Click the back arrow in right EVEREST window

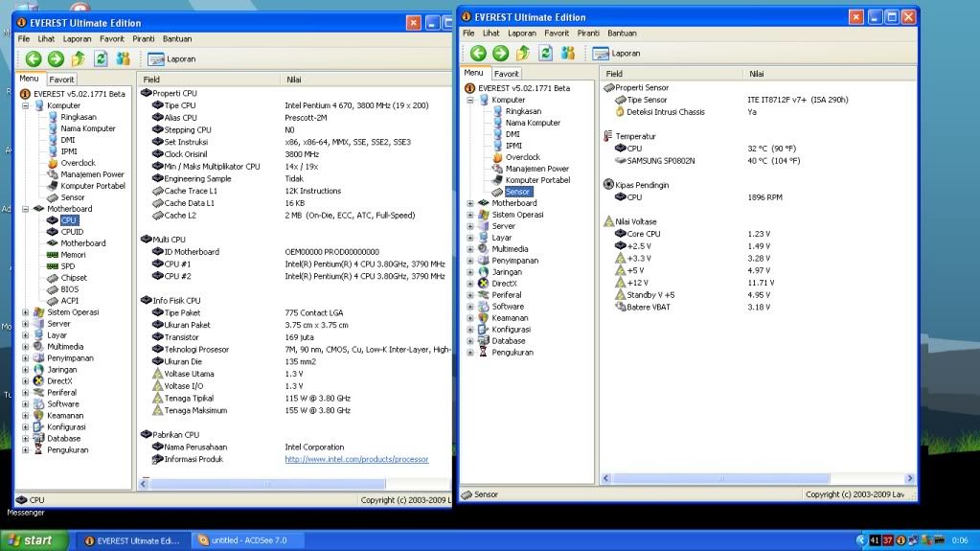click(x=478, y=53)
